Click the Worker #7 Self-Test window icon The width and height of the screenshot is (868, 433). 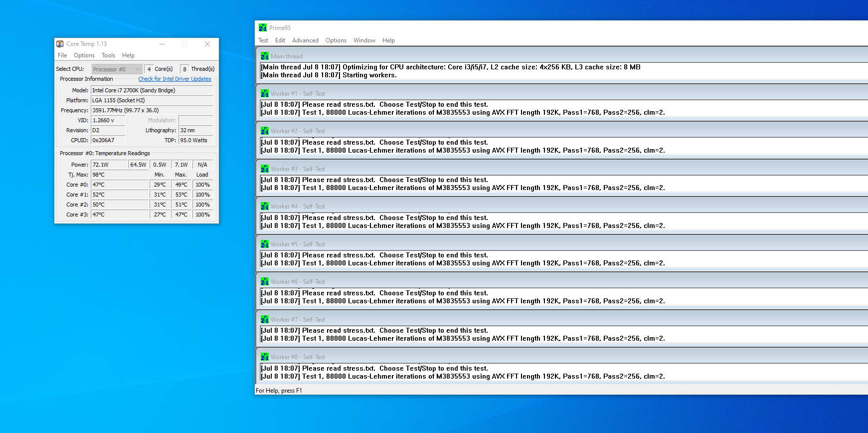[x=265, y=320]
